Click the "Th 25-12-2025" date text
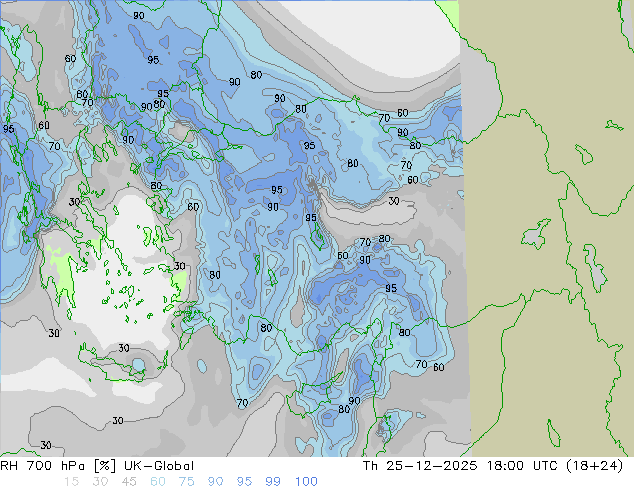Image resolution: width=634 pixels, height=490 pixels. 420,466
